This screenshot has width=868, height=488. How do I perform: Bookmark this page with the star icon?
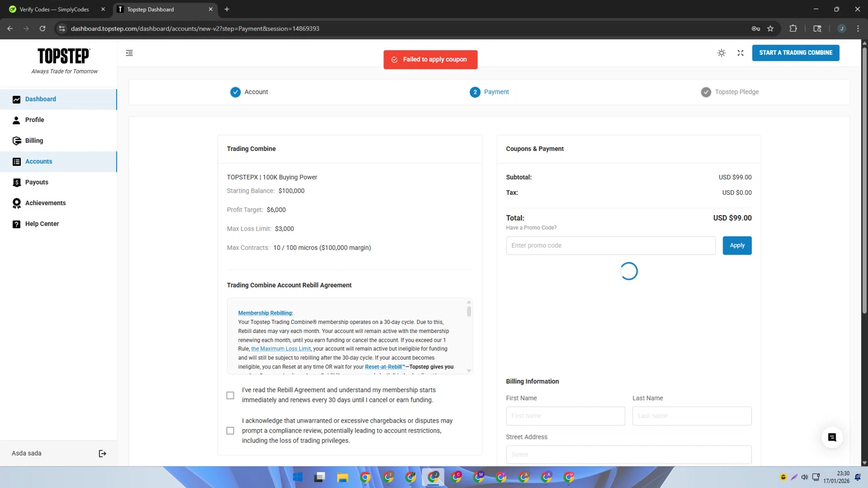770,28
